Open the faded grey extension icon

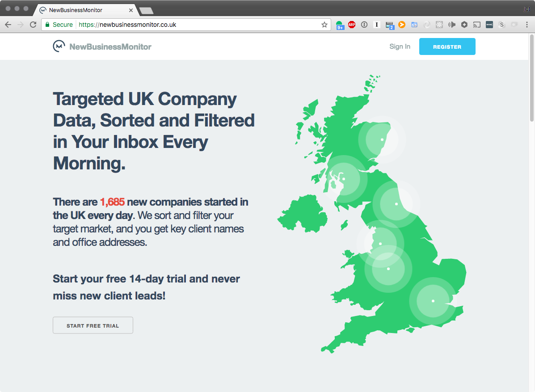click(x=514, y=25)
